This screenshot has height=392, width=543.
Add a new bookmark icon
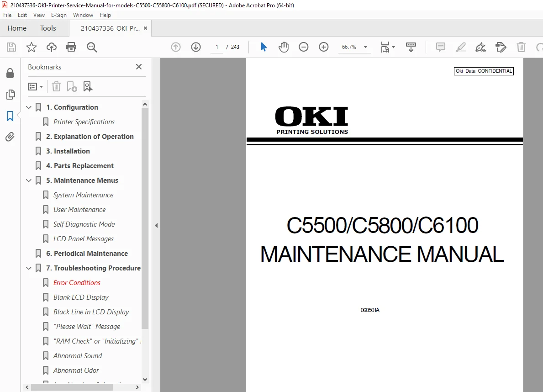pos(72,86)
